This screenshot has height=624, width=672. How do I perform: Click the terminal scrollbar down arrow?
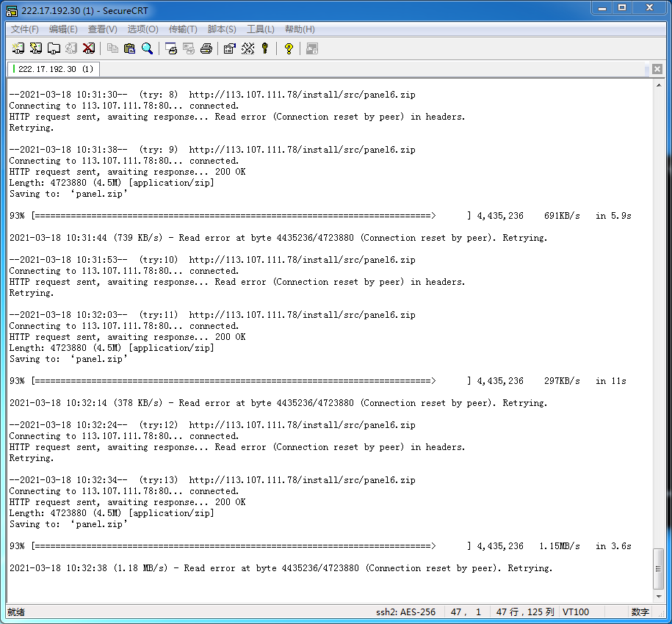coord(659,597)
